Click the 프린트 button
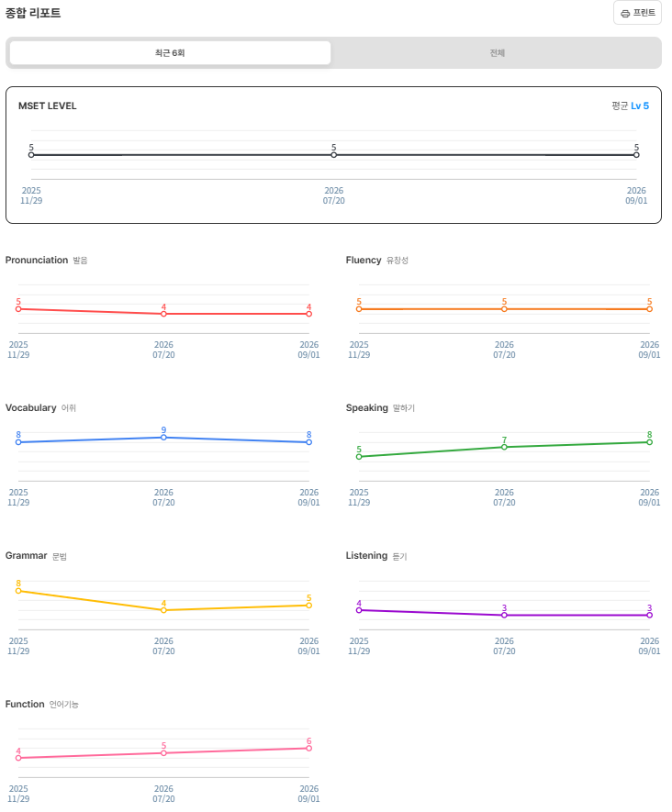The width and height of the screenshot is (672, 812). pos(637,13)
